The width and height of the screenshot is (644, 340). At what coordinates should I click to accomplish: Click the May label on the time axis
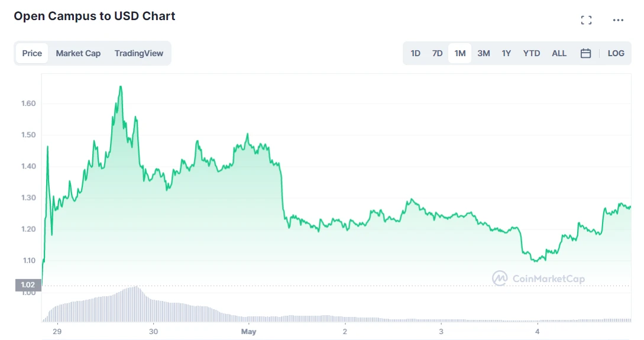coord(248,331)
